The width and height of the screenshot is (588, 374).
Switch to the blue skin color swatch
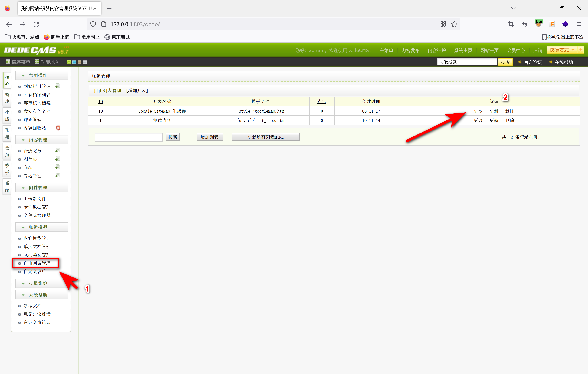click(x=74, y=62)
